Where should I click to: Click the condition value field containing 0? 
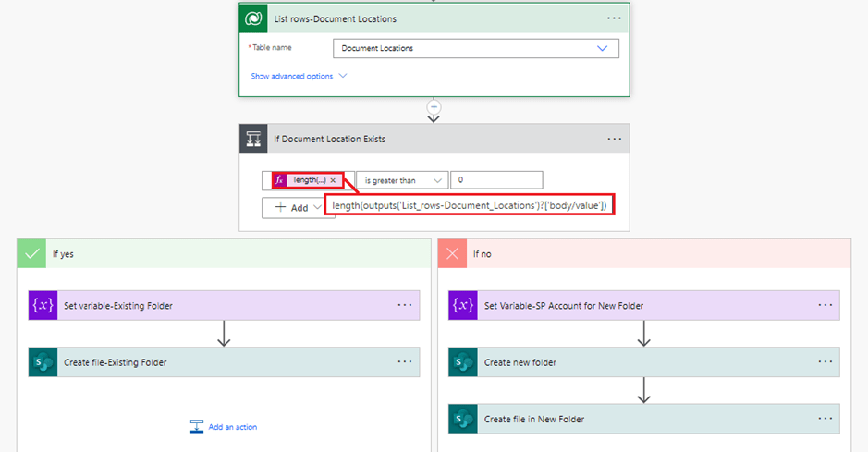(x=497, y=180)
